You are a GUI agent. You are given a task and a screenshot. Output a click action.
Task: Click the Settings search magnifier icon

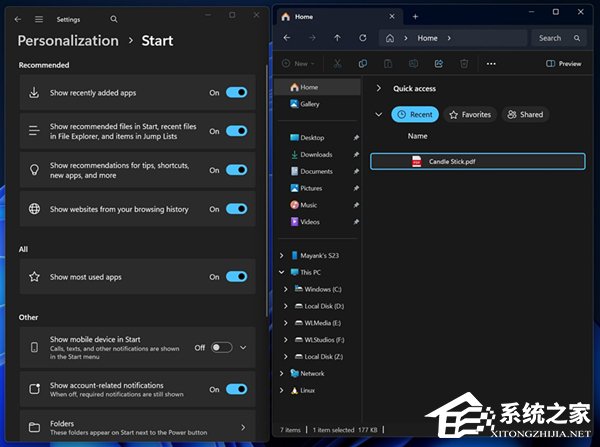point(114,19)
